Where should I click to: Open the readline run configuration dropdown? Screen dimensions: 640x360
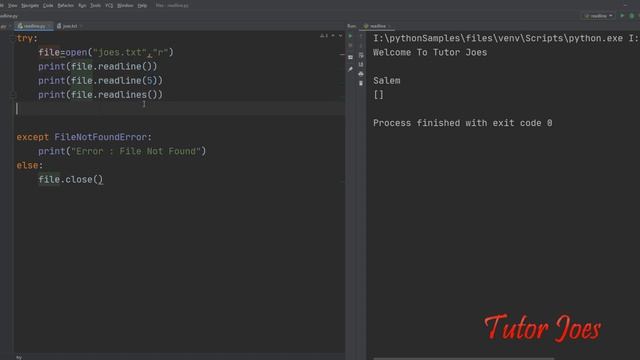click(x=598, y=16)
